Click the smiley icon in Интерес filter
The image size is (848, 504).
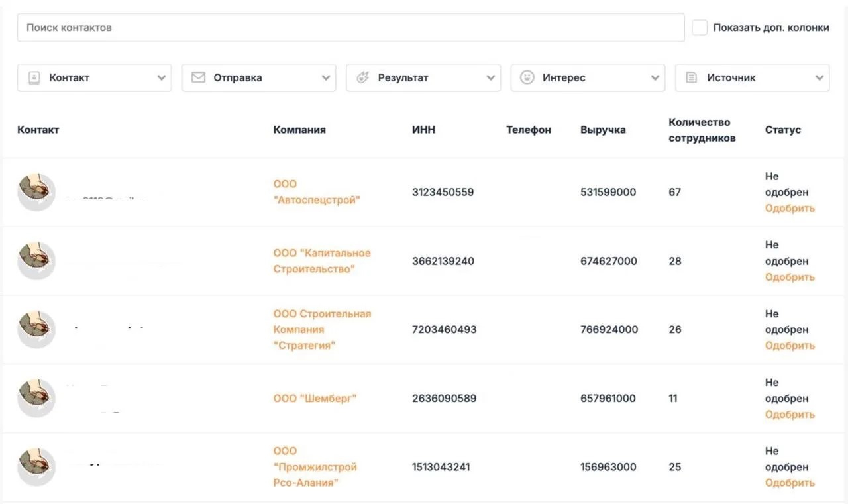pyautogui.click(x=527, y=77)
